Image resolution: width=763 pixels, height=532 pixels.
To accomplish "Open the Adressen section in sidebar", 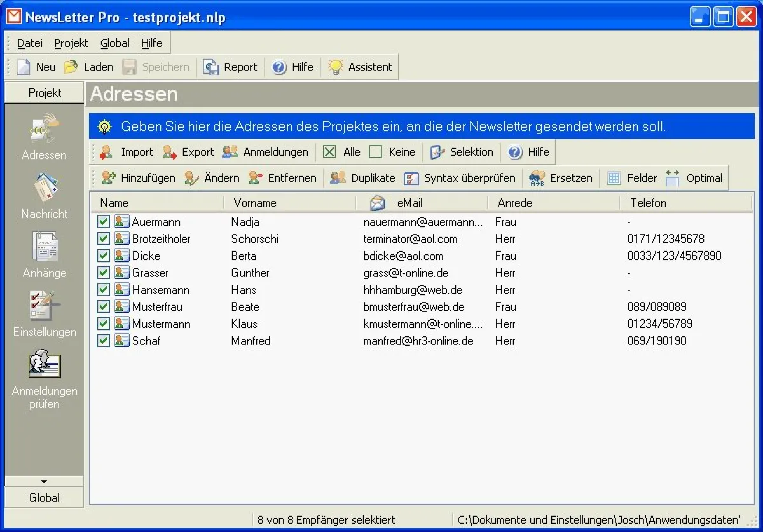I will 44,129.
